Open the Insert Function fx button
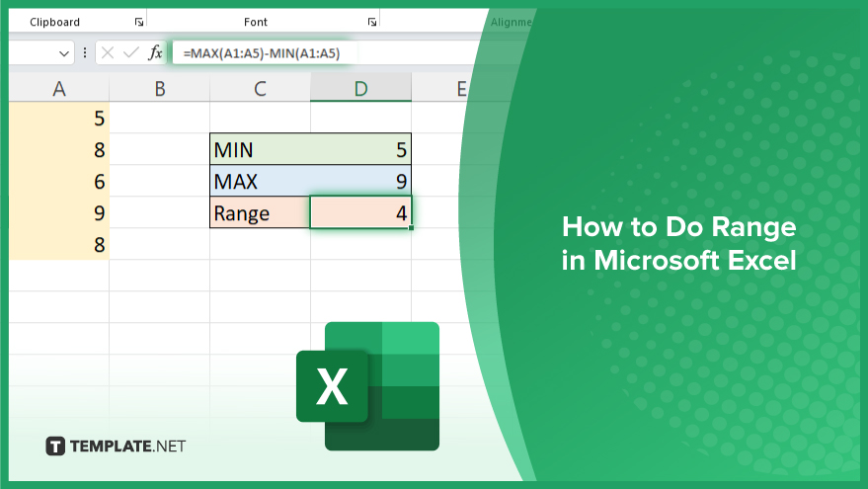 (155, 53)
